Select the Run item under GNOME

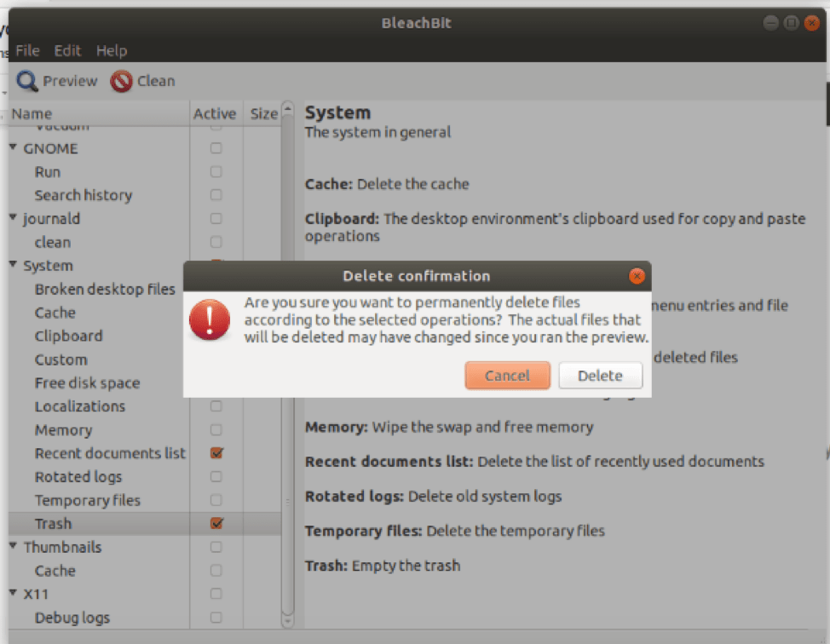click(48, 172)
